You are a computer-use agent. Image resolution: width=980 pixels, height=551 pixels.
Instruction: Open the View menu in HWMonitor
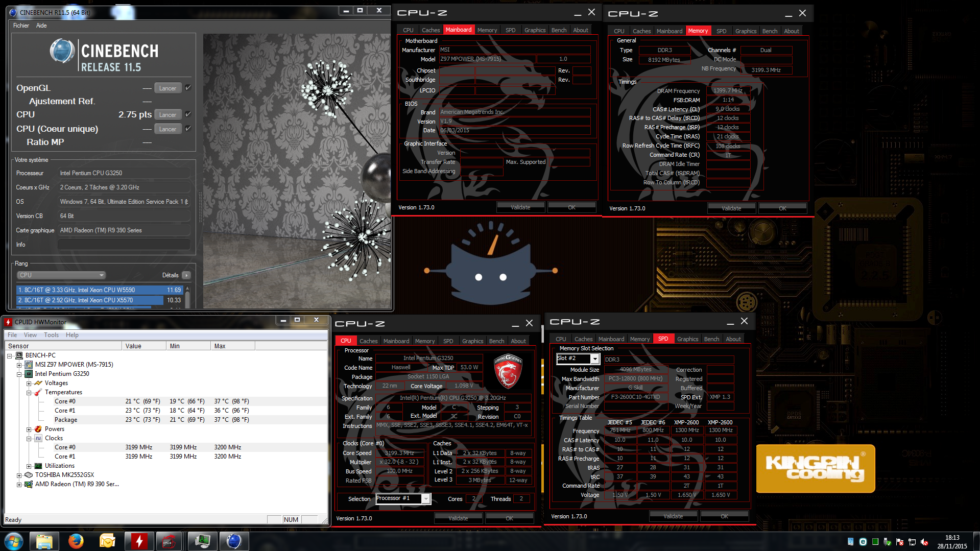[30, 335]
